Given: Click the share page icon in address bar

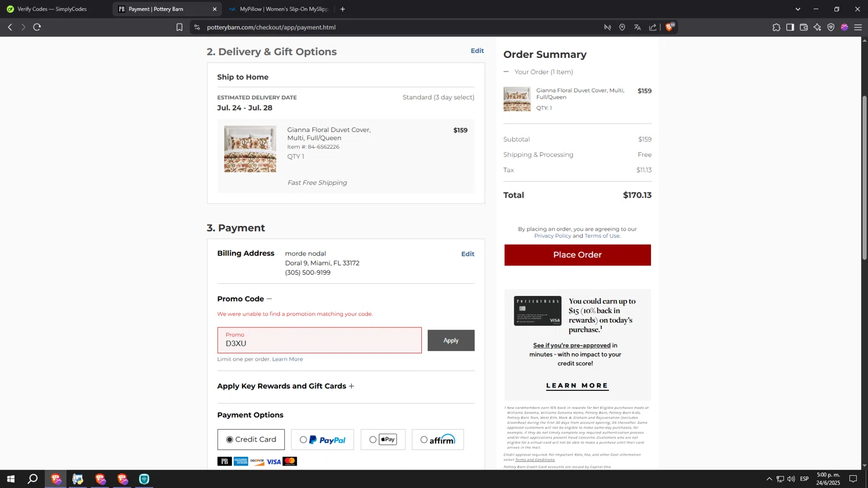Looking at the screenshot, I should click(x=653, y=27).
